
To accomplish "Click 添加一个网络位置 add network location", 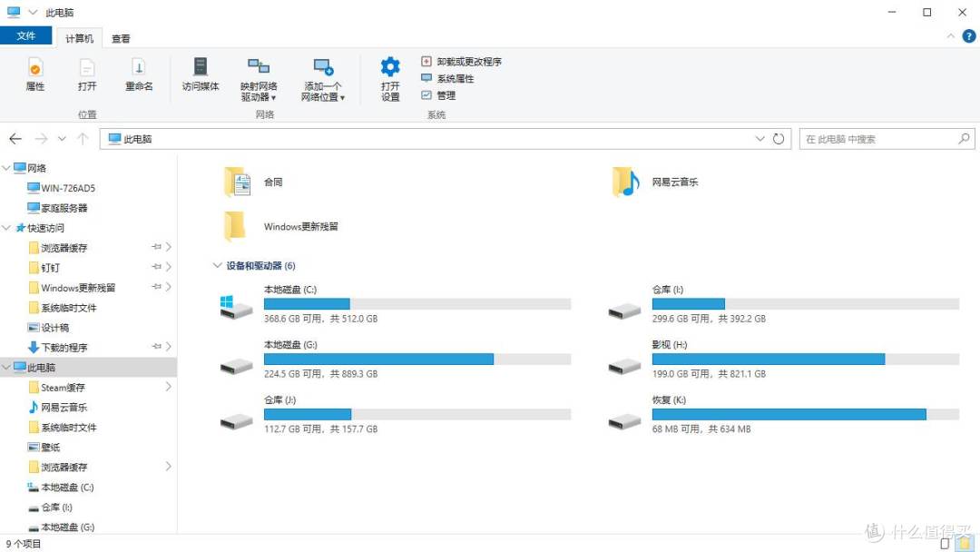I will (322, 79).
